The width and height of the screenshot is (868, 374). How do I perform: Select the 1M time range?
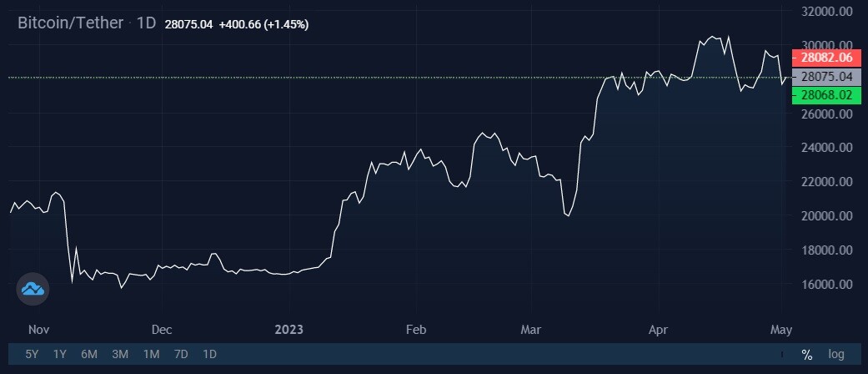click(151, 355)
